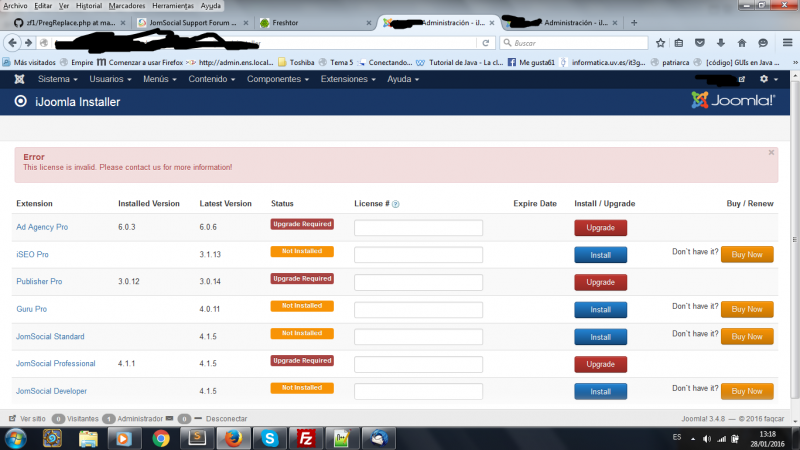Open the Tutorial de Java bookmark
Viewport: 800px width, 450px height.
point(460,62)
